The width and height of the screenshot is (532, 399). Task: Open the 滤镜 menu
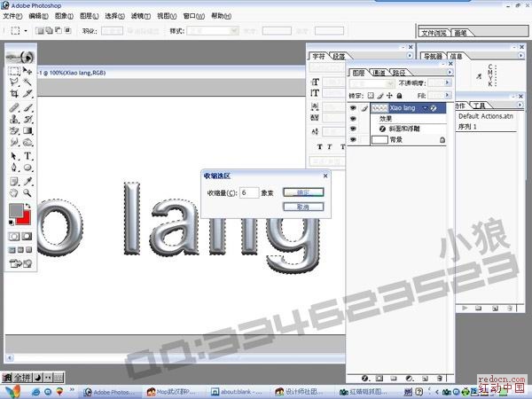click(140, 16)
